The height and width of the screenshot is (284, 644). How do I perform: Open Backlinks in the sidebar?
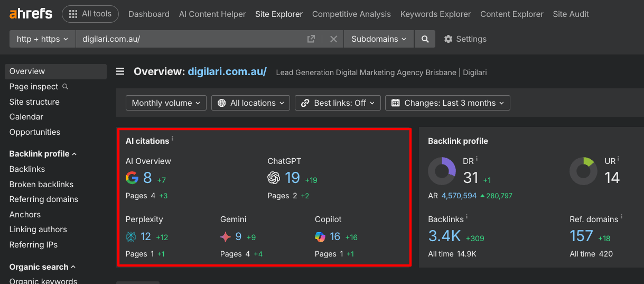coord(27,169)
